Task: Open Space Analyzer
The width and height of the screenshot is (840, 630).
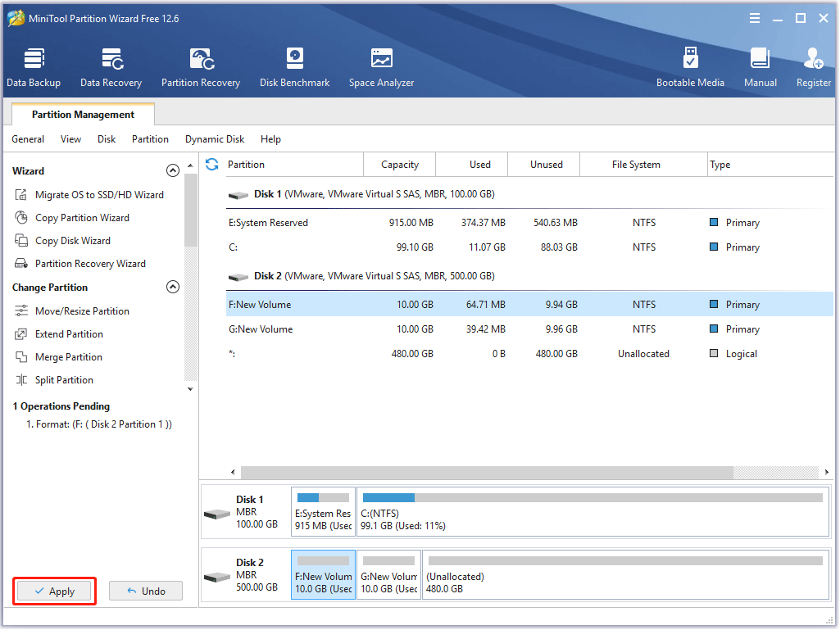Action: click(381, 67)
